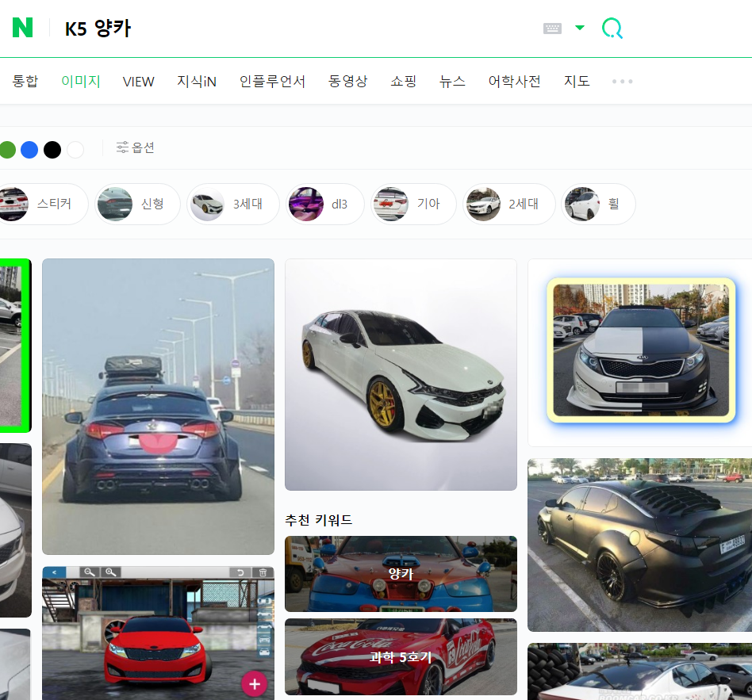
Task: Open the blue K5 rear-view road photo
Action: (159, 407)
